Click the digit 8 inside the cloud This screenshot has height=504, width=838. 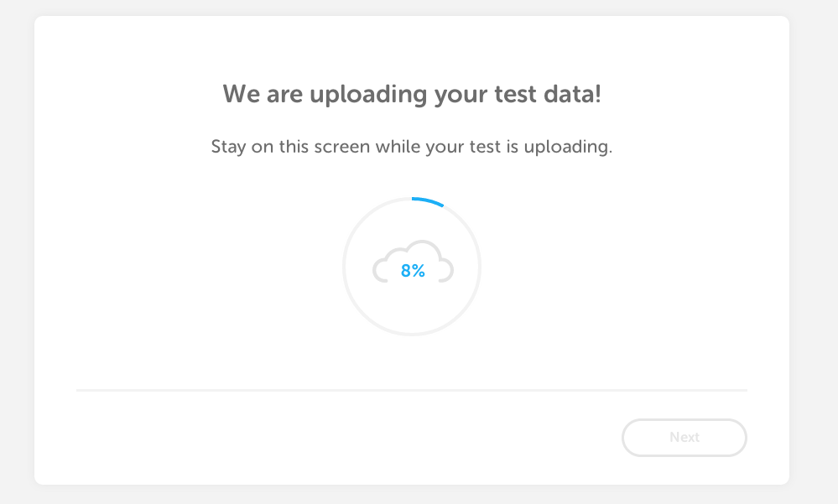coord(406,271)
